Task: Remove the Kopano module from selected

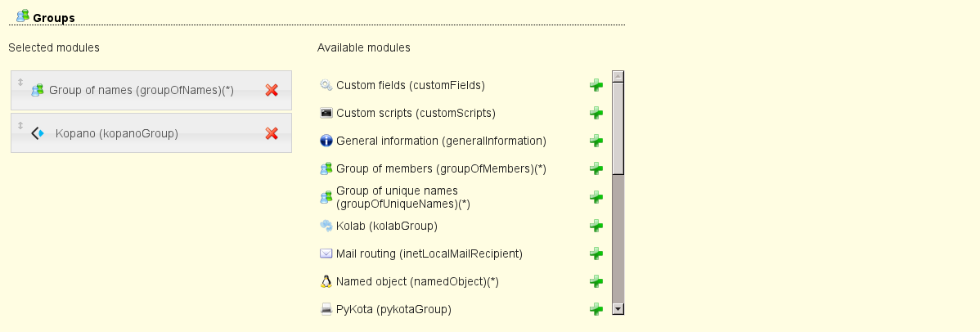Action: pyautogui.click(x=272, y=133)
